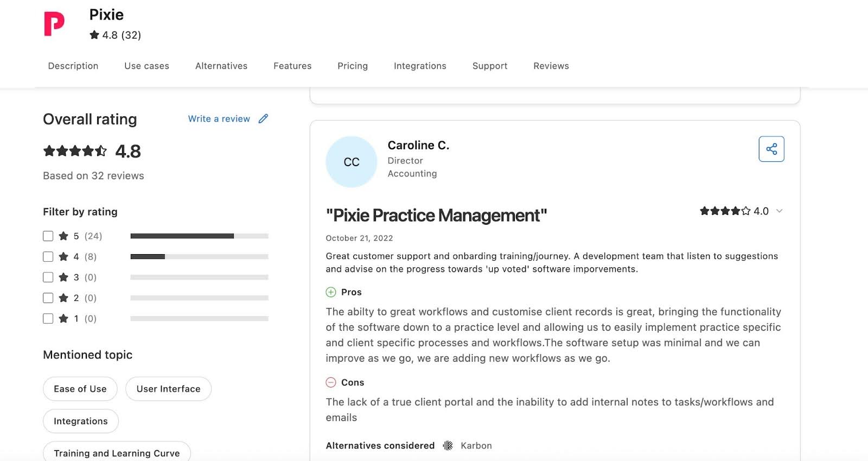The width and height of the screenshot is (868, 461).
Task: Enable the 1-star rating filter
Action: click(48, 318)
